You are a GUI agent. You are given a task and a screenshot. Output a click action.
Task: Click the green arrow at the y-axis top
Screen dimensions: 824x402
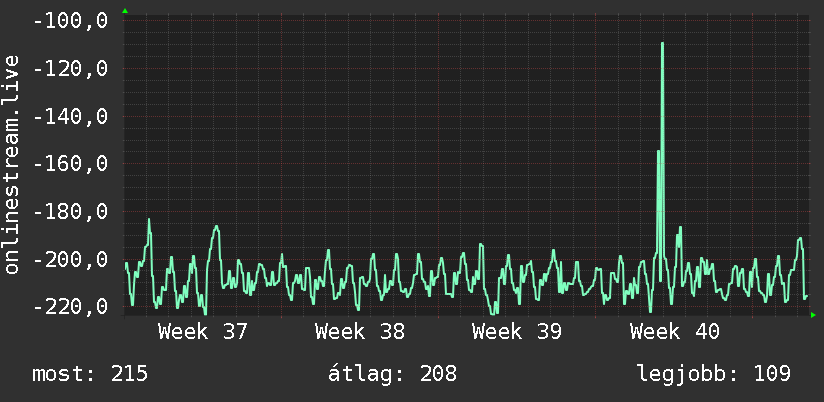pyautogui.click(x=125, y=11)
